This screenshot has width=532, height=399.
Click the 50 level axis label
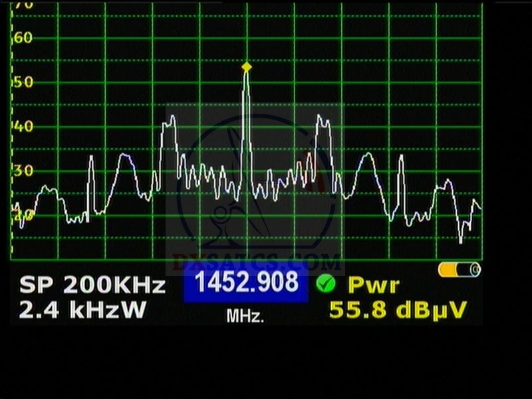(x=23, y=82)
